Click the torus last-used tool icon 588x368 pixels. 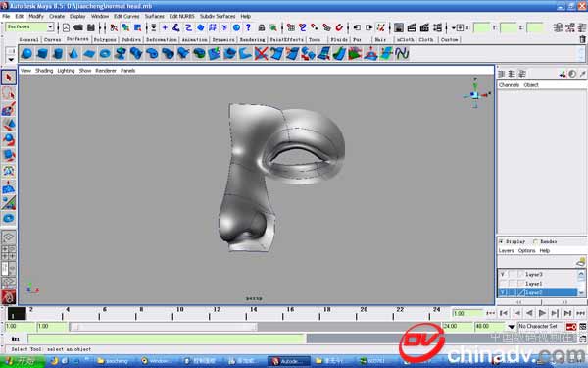(9, 218)
